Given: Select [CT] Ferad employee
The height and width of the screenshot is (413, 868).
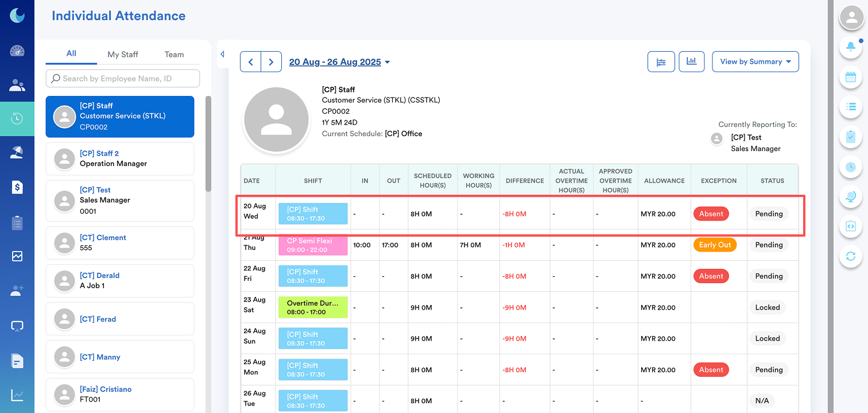Looking at the screenshot, I should (x=120, y=319).
